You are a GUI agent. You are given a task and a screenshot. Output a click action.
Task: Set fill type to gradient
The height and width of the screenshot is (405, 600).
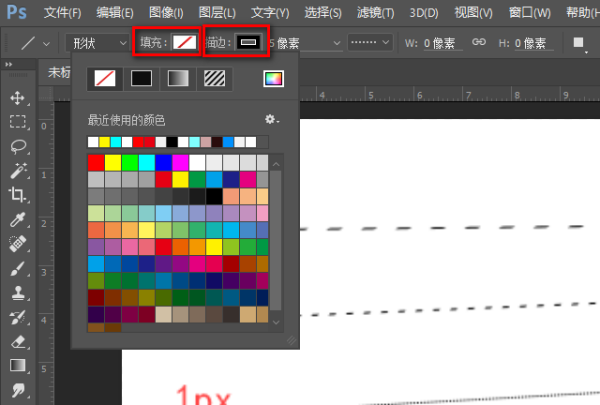[x=179, y=78]
